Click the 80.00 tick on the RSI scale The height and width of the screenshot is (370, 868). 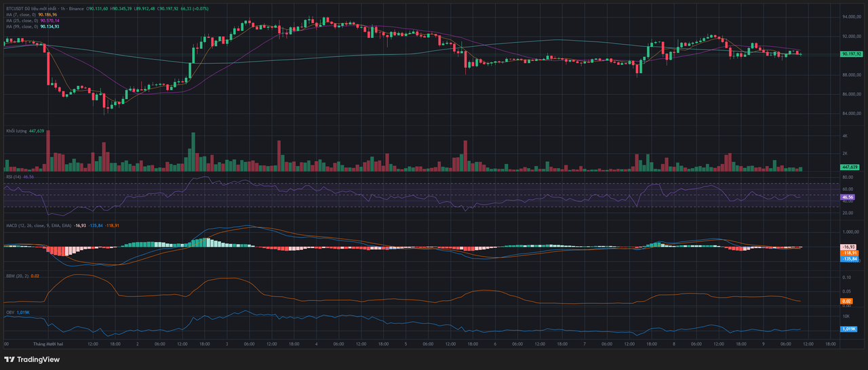[848, 179]
